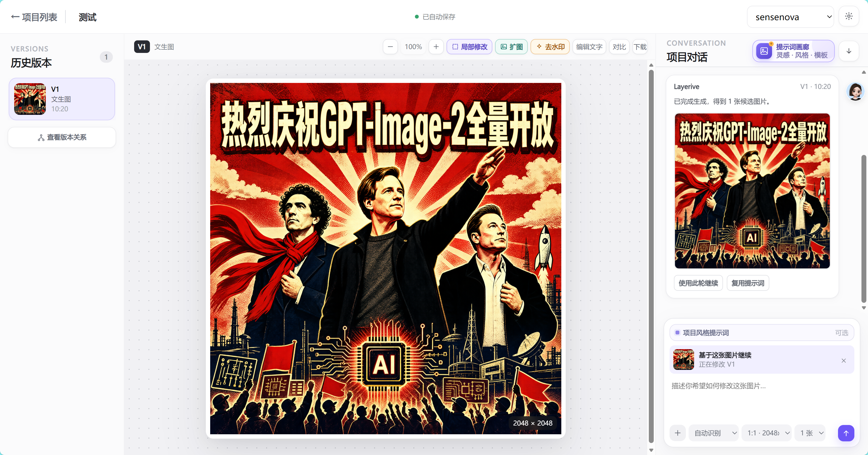Click the plus attachment button

pos(678,433)
